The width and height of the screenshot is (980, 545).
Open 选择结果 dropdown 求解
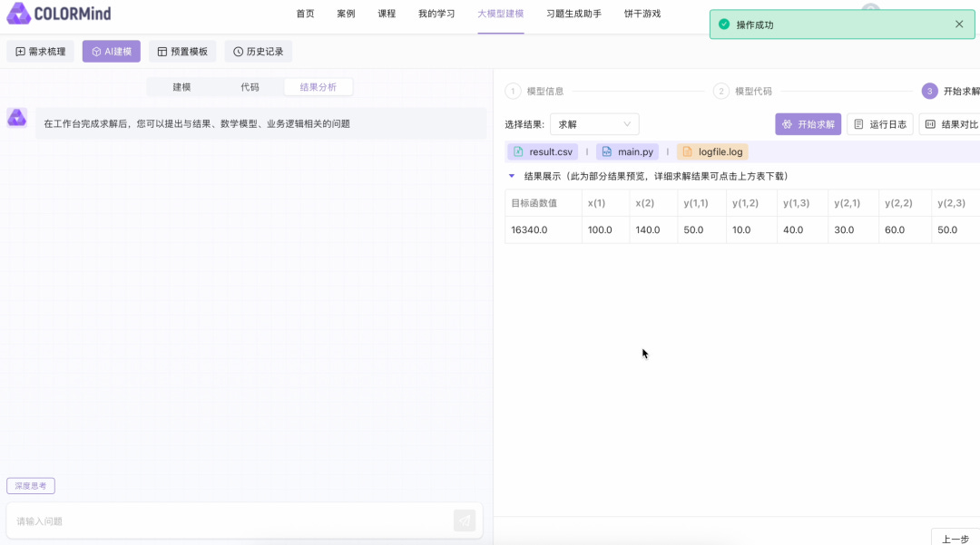coord(594,124)
